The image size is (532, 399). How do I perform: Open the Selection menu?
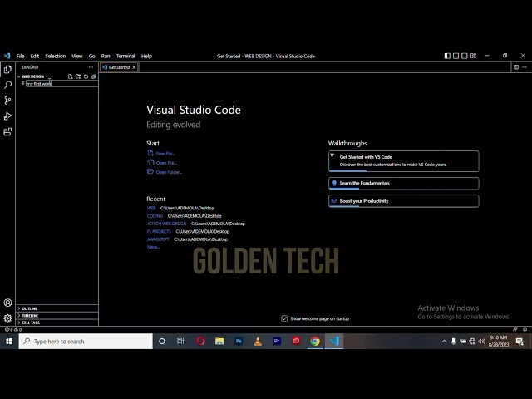tap(56, 56)
